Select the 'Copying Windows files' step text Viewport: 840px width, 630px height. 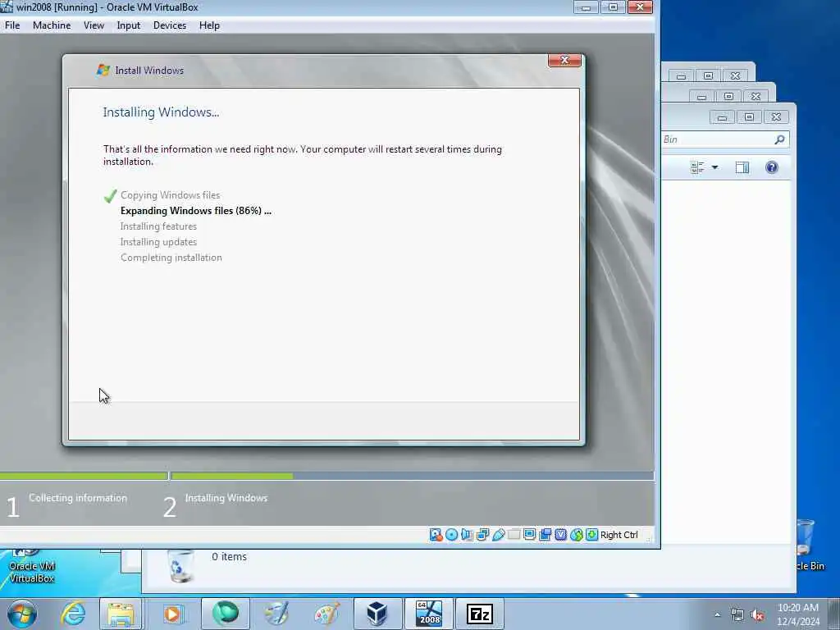(171, 195)
